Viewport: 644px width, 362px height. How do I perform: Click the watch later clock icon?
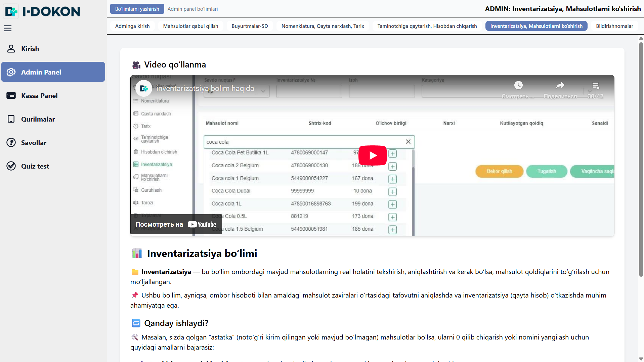click(518, 85)
